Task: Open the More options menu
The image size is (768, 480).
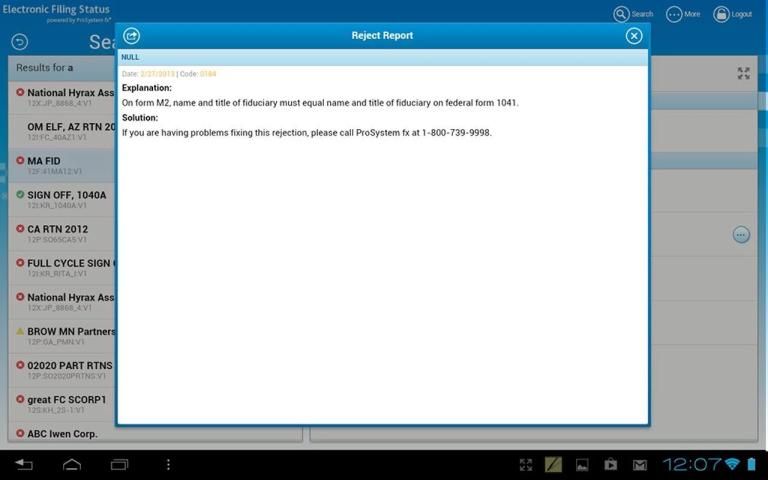Action: click(674, 14)
